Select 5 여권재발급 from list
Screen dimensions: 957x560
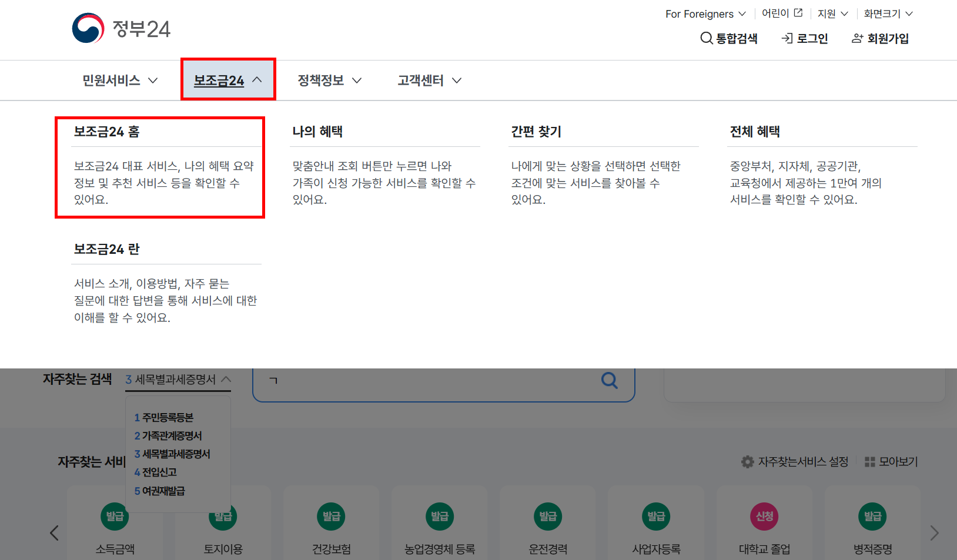pyautogui.click(x=160, y=491)
